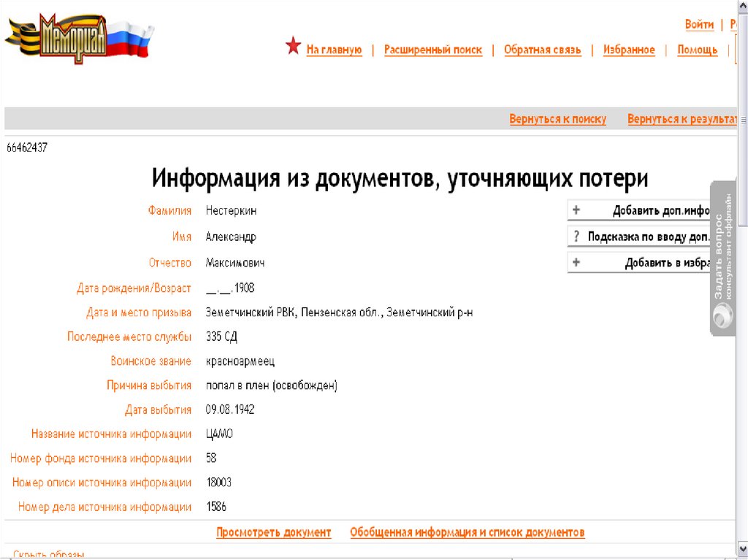Click question mark icon for Подсказка
This screenshot has width=748, height=560.
pyautogui.click(x=576, y=236)
